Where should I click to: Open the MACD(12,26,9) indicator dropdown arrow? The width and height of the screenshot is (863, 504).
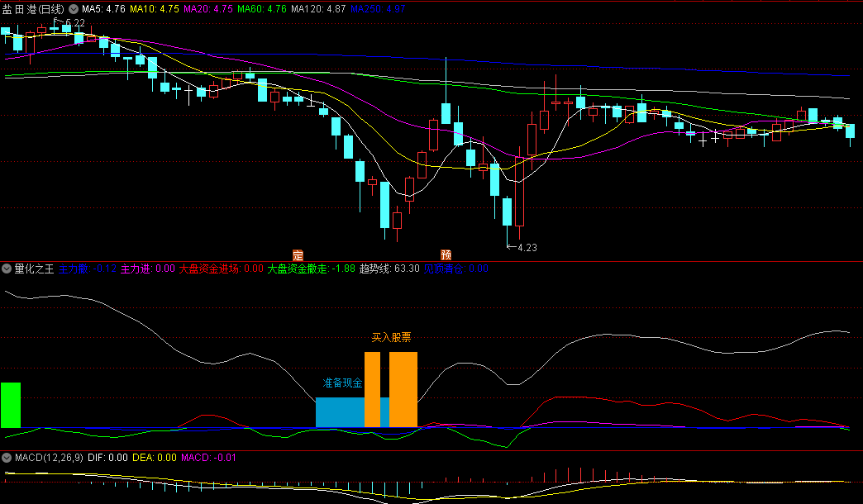coord(7,457)
